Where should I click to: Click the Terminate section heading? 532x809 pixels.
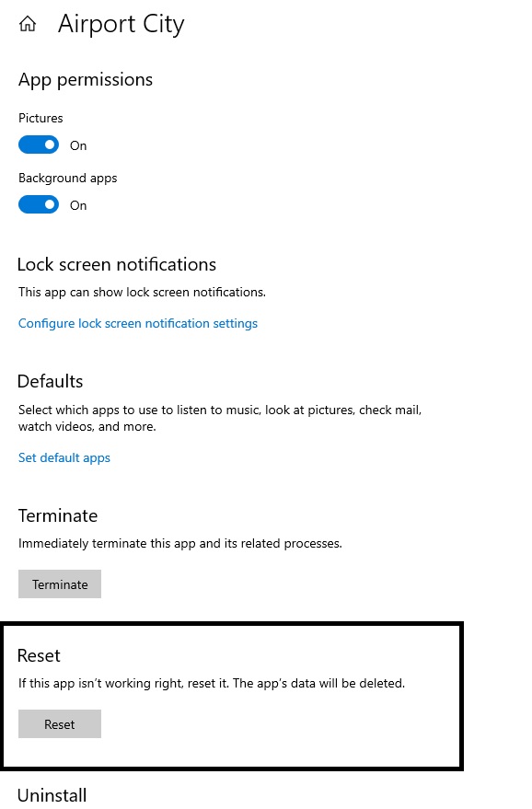point(58,516)
